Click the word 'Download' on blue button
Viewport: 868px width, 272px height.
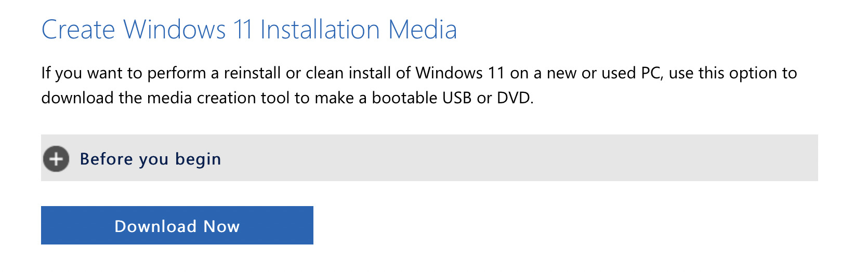point(155,226)
